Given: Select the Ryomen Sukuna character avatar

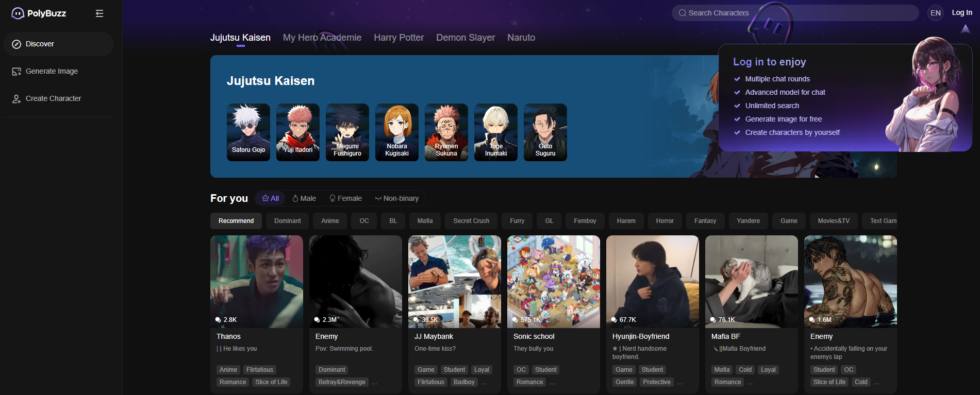Looking at the screenshot, I should (446, 132).
